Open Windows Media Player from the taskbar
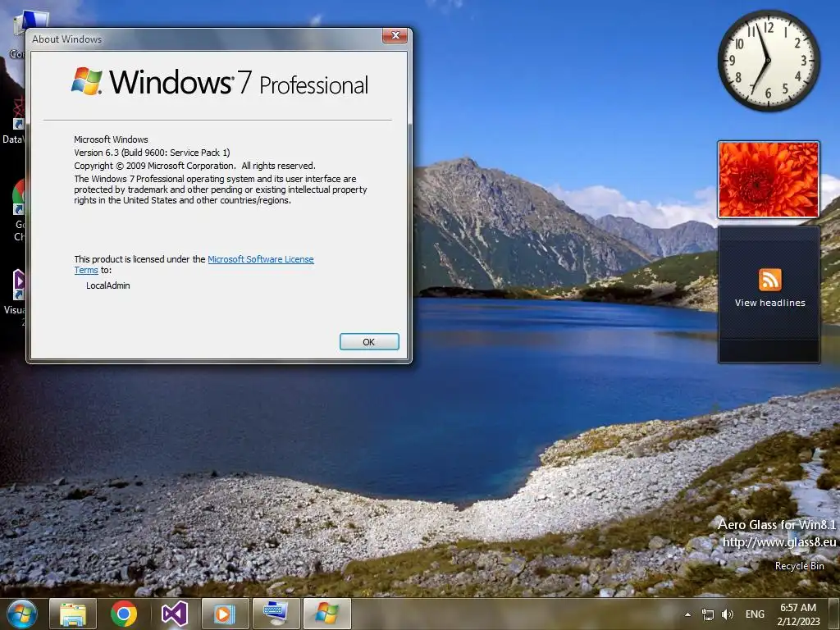 click(225, 614)
